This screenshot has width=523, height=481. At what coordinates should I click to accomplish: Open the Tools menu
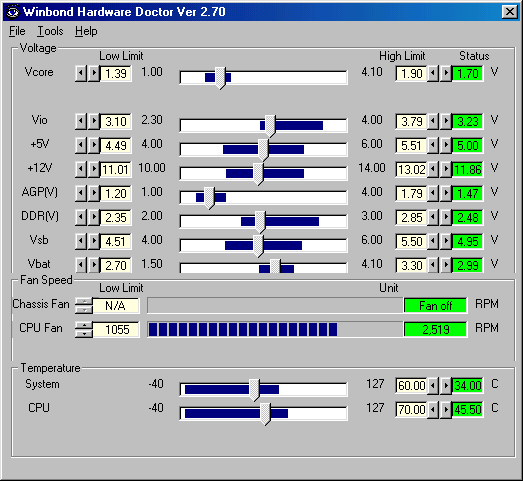pyautogui.click(x=50, y=31)
